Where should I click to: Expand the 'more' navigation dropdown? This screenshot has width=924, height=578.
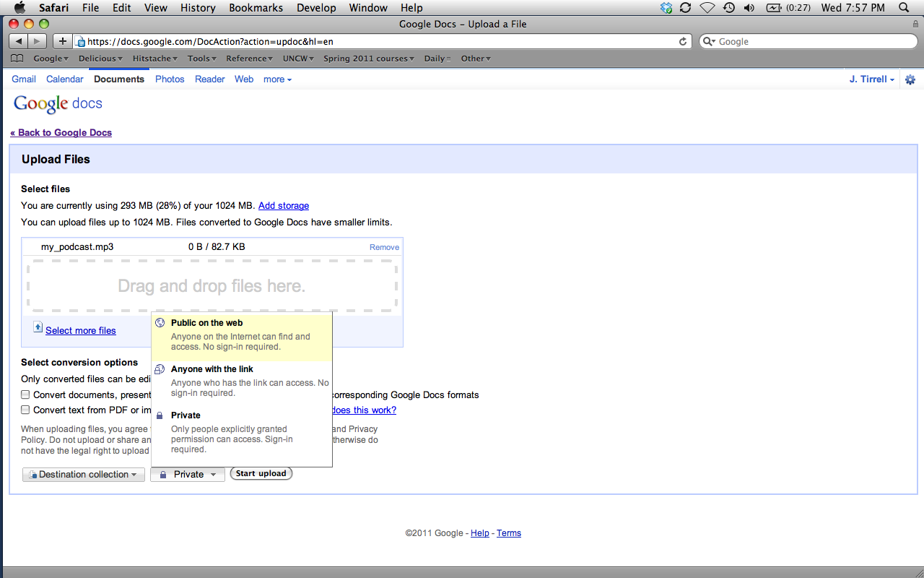coord(277,79)
